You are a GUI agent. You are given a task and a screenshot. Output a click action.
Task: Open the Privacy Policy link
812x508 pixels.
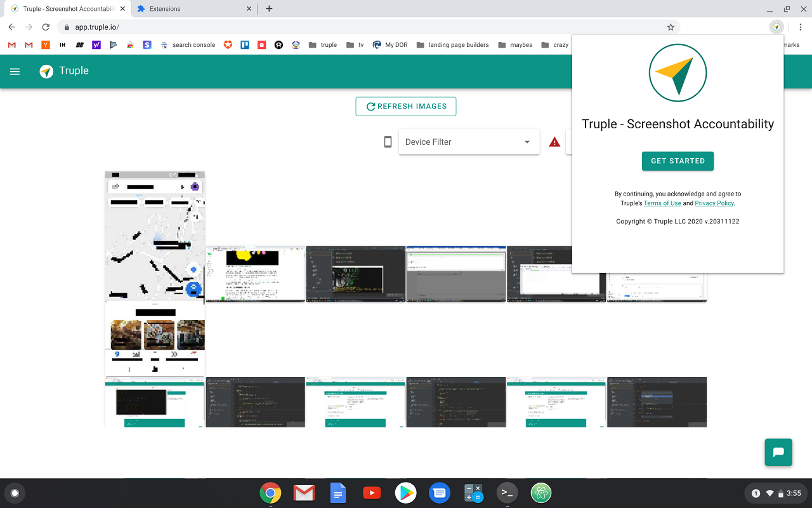tap(714, 203)
